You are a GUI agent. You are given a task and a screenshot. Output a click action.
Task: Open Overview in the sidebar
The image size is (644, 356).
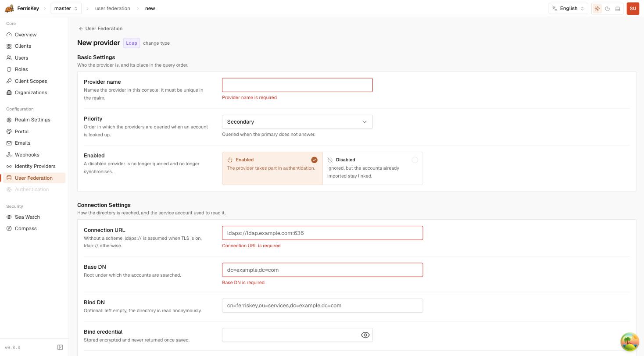pos(34,35)
